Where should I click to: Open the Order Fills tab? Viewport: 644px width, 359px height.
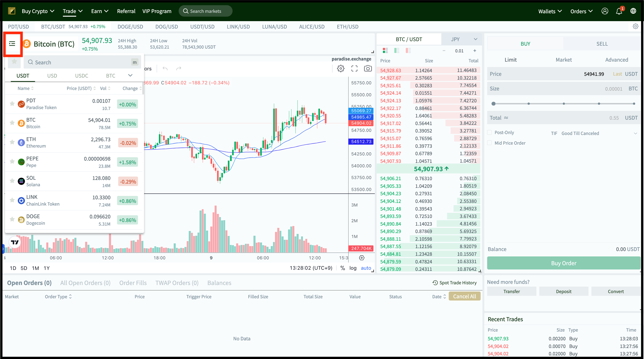coord(133,283)
